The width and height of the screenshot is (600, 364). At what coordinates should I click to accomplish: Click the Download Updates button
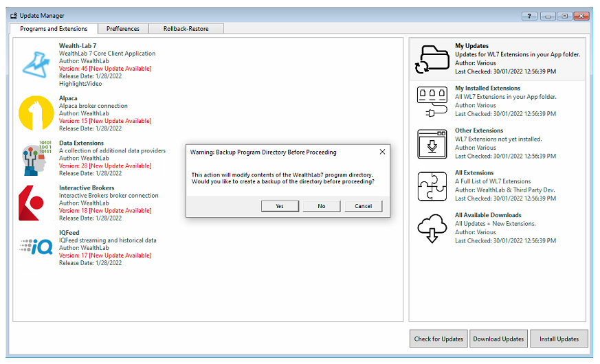[498, 339]
